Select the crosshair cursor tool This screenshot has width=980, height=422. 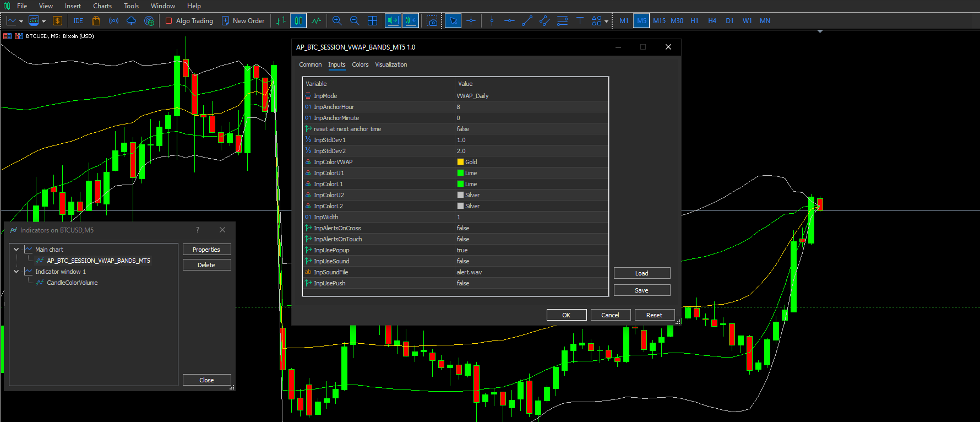(x=471, y=21)
